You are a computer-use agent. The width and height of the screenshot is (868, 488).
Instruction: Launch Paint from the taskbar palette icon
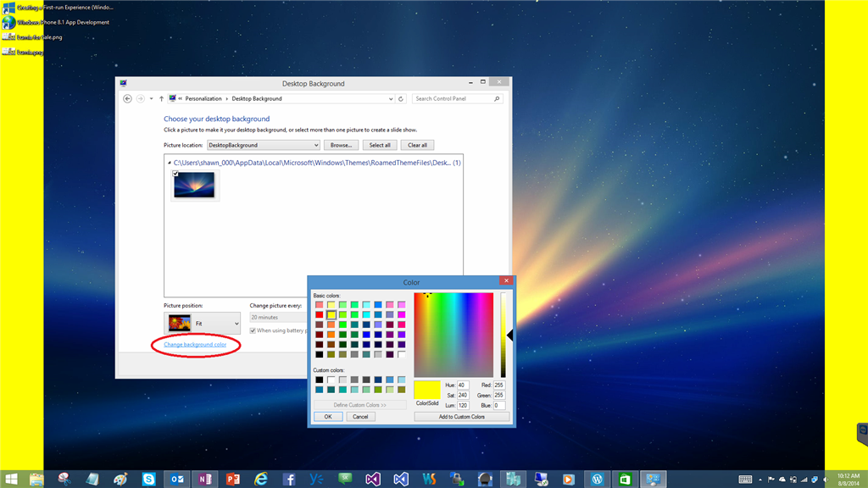click(120, 480)
